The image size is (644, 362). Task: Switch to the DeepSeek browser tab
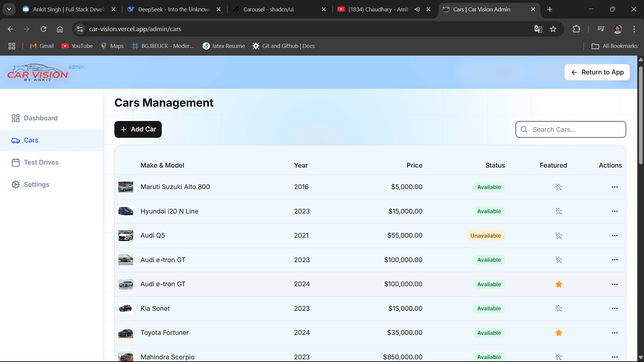pyautogui.click(x=174, y=9)
